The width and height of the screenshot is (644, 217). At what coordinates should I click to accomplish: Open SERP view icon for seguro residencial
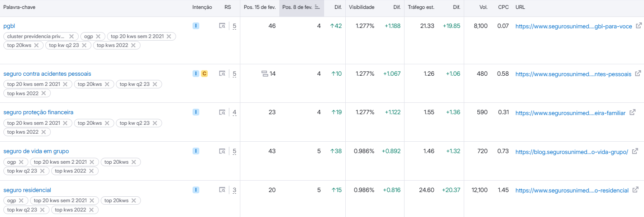pos(222,190)
